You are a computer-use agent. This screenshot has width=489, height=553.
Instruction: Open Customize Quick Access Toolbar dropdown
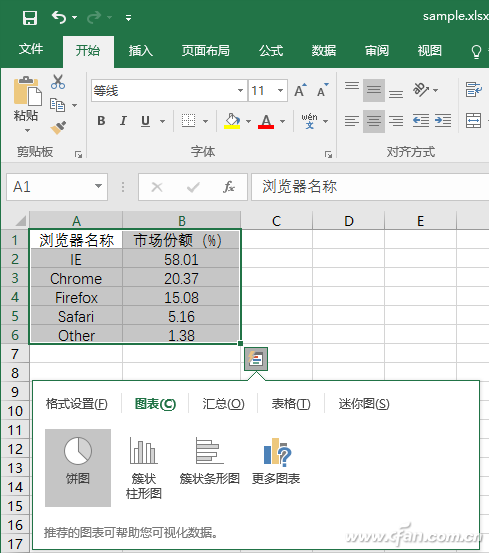[128, 18]
